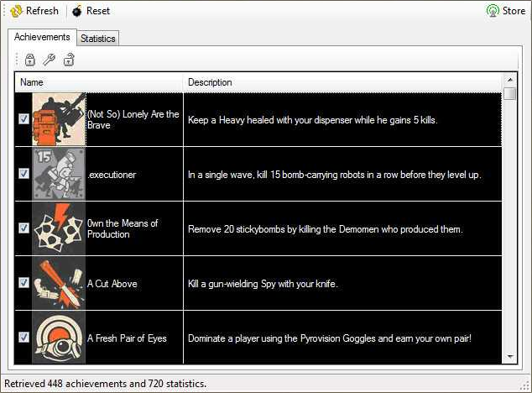Select the '.executioner' name text
Viewport: 532px width, 393px height.
click(112, 175)
